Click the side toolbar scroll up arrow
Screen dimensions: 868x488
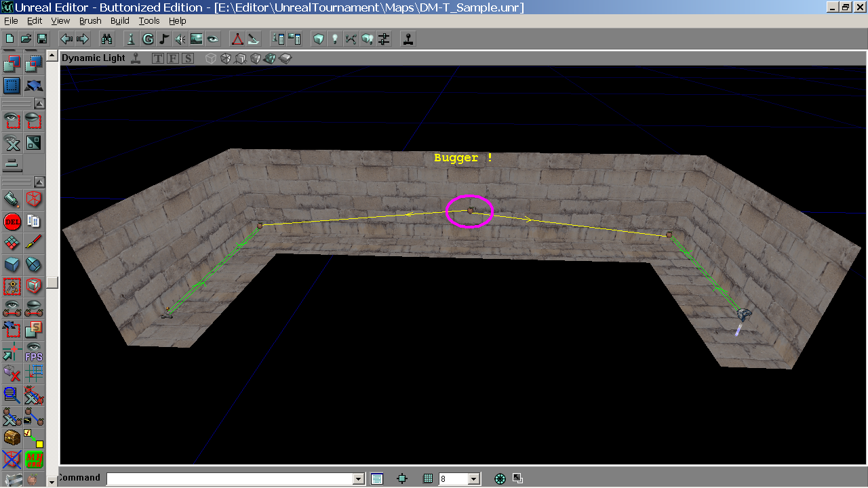(52, 56)
